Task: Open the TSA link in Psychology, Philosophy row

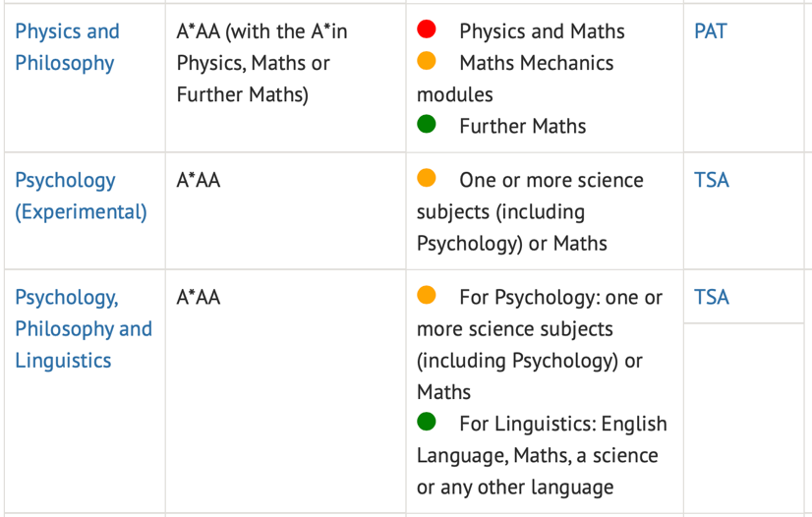Action: tap(712, 298)
